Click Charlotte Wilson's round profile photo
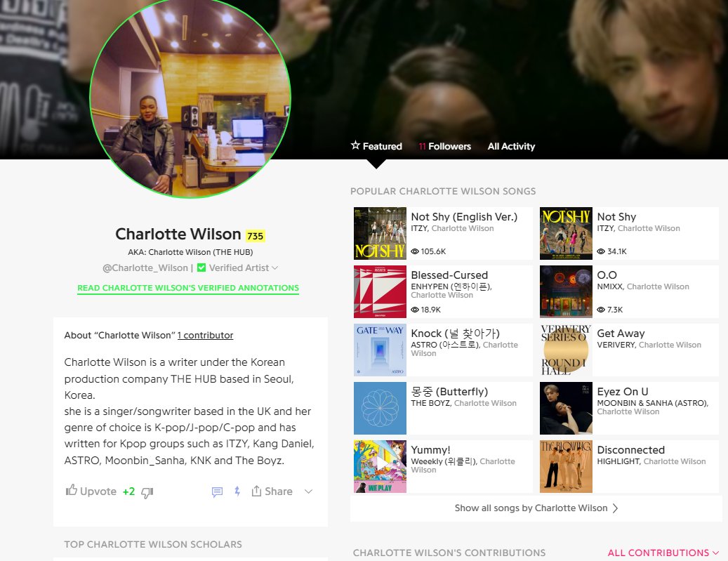The width and height of the screenshot is (728, 561). 190,98
